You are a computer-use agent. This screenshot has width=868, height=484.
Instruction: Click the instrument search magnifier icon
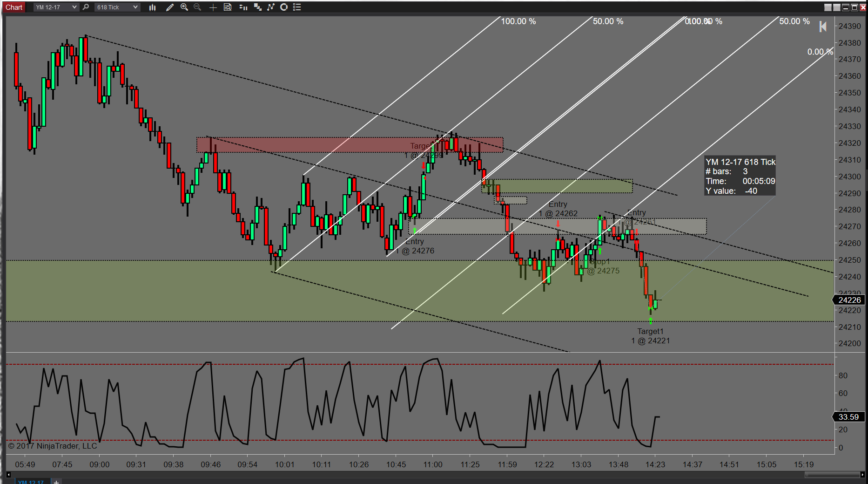tap(86, 7)
